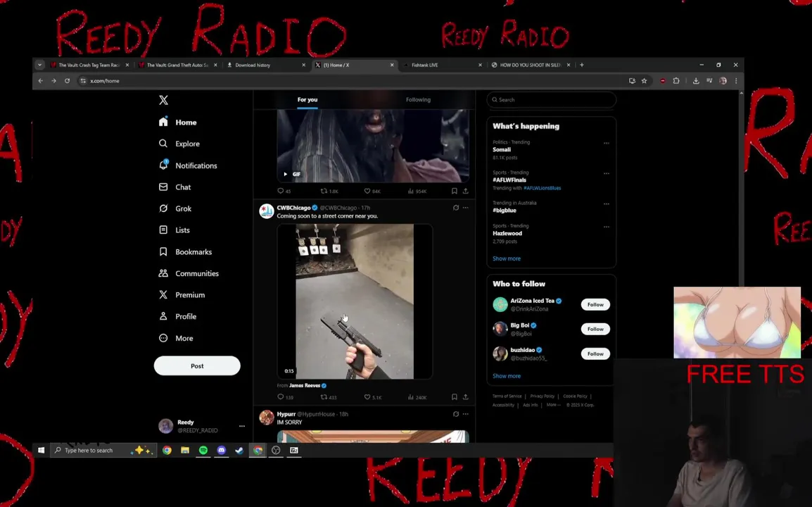Open more options on CWBChicago post
The width and height of the screenshot is (812, 507).
click(466, 208)
